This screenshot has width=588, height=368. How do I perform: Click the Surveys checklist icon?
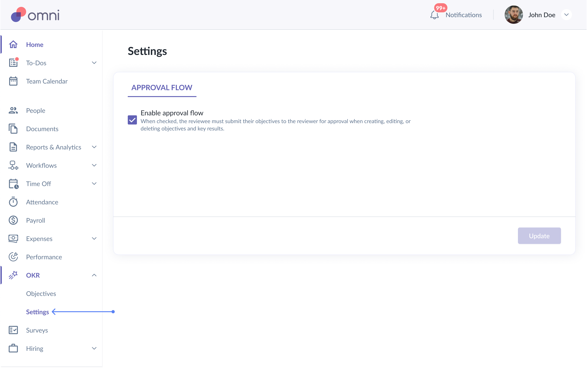(x=13, y=330)
